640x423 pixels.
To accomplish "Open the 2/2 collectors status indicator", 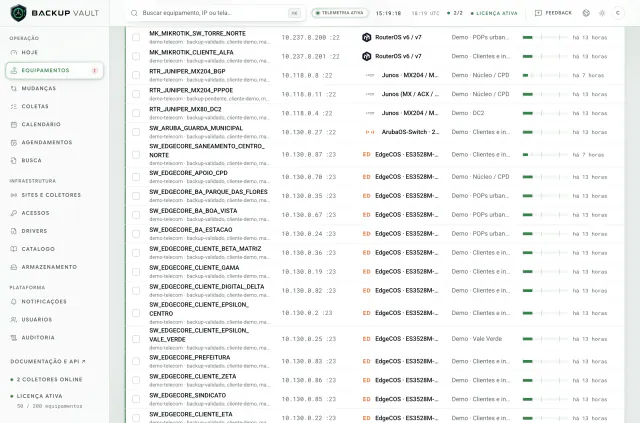I will coord(455,13).
